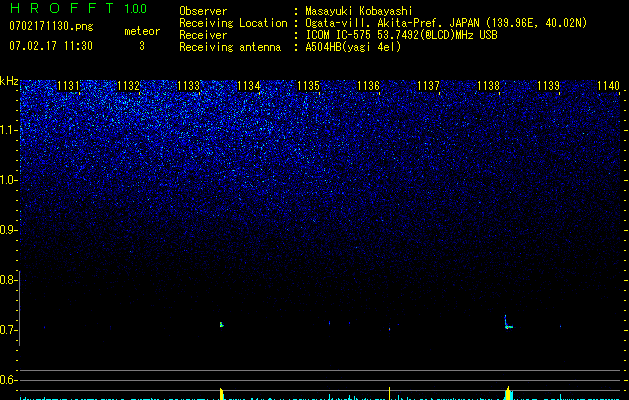Click observer name Masayuki Kobayashi
629x400 pixels.
359,11
